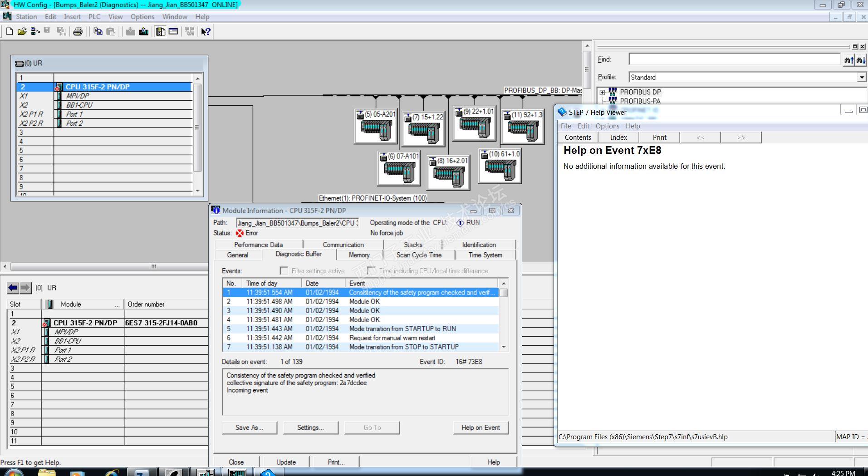Switch to the Stacks tab
868x476 pixels.
click(x=413, y=245)
